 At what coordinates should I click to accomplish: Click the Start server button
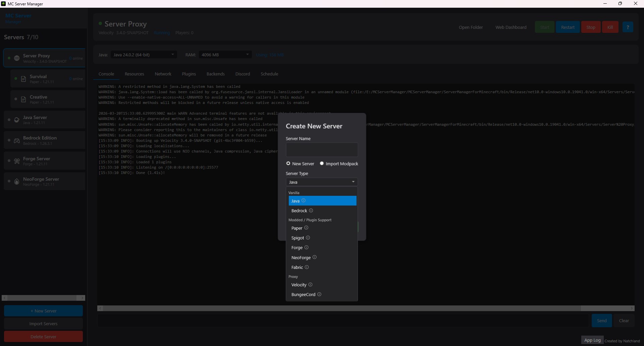point(544,27)
